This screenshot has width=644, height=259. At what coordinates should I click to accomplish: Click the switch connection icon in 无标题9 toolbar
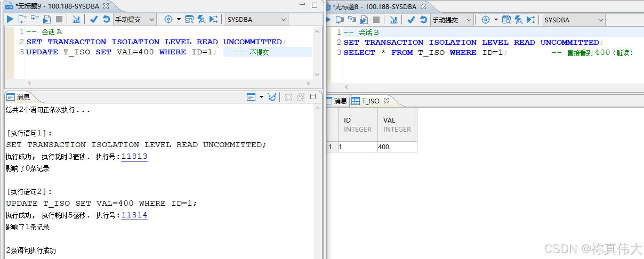[x=213, y=20]
